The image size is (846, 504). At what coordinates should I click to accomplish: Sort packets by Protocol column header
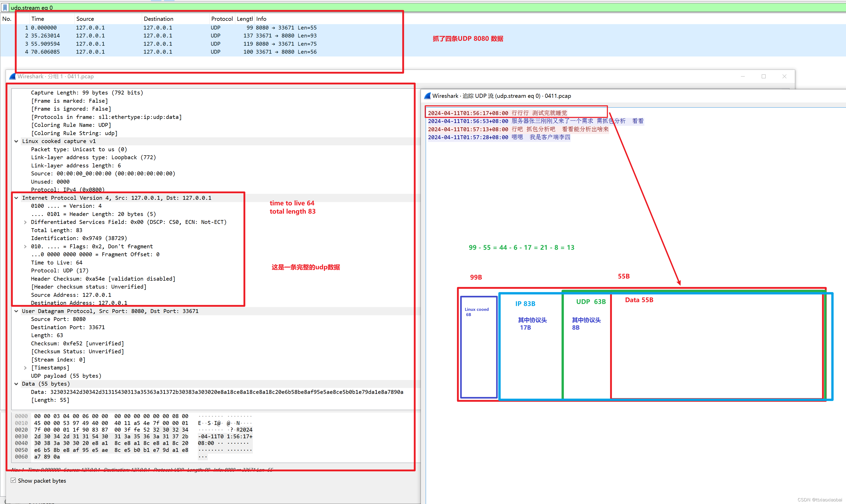tap(221, 19)
